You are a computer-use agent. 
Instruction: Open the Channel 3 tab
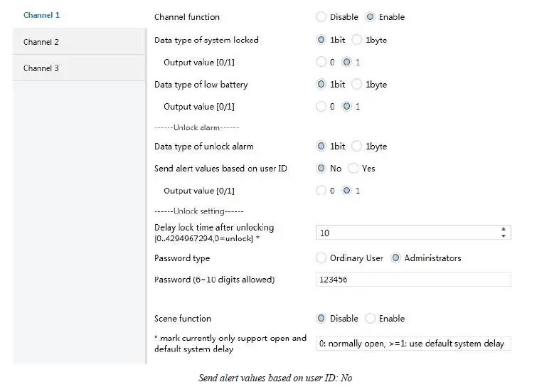[41, 68]
